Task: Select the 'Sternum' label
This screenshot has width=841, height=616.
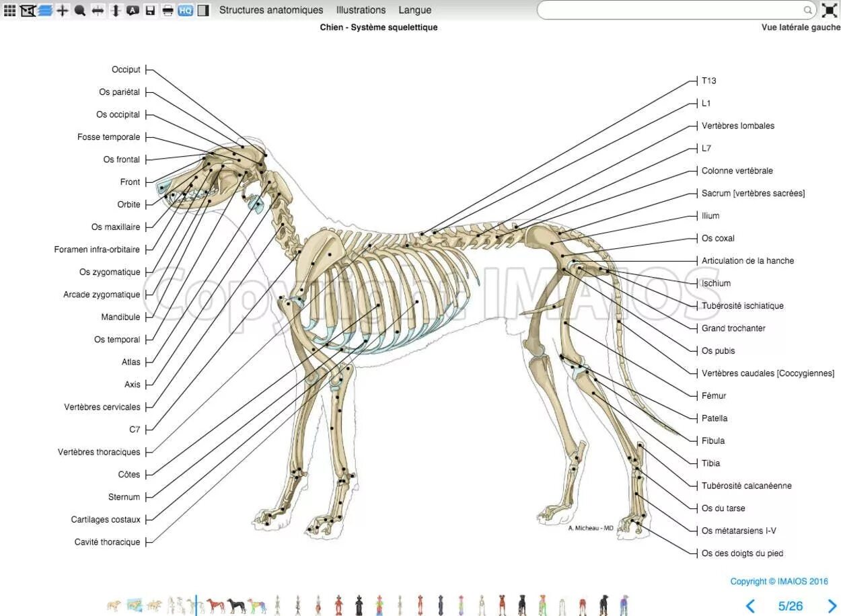Action: click(x=124, y=498)
